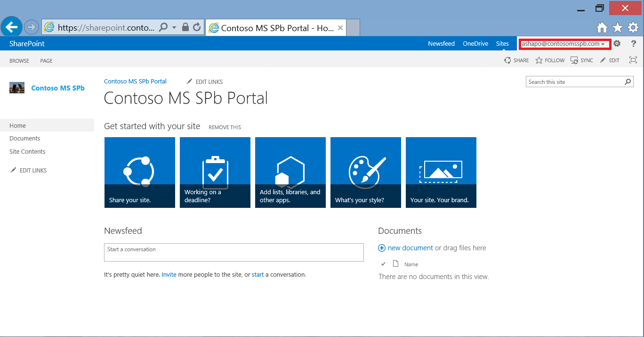The image size is (644, 337).
Task: Open the What's your style tile
Action: tap(366, 173)
